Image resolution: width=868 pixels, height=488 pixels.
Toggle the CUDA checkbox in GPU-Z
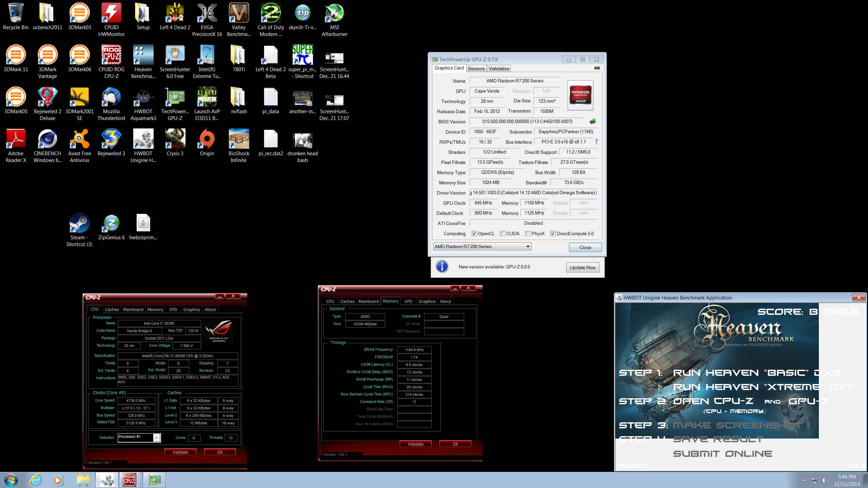[503, 233]
